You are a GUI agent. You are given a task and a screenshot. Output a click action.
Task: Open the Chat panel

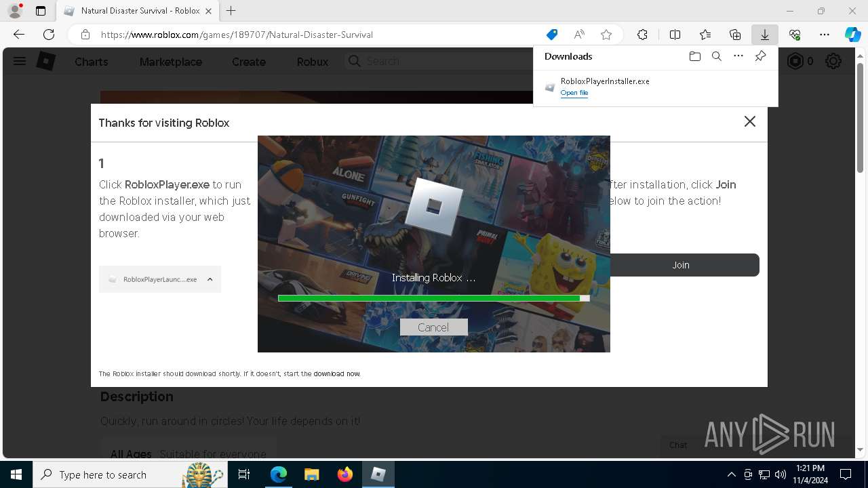pyautogui.click(x=678, y=445)
